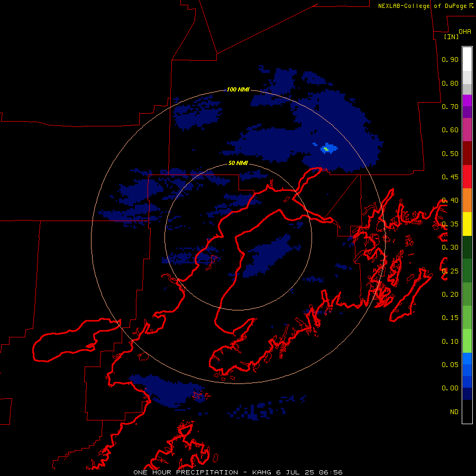The image size is (476, 476).
Task: Select the orange legend swatch
Action: click(x=467, y=200)
